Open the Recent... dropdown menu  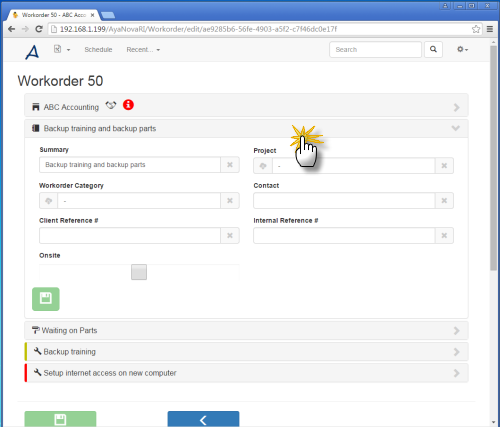coord(143,50)
